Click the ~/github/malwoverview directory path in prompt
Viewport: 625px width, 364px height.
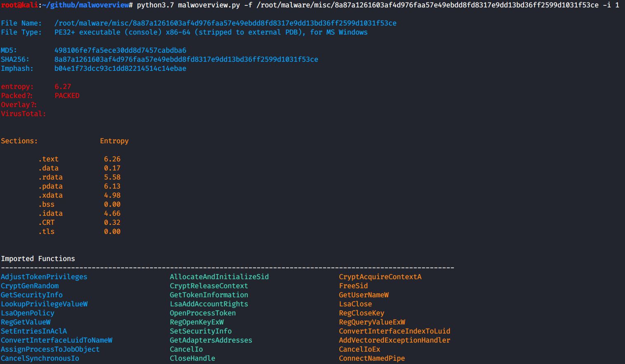point(85,5)
